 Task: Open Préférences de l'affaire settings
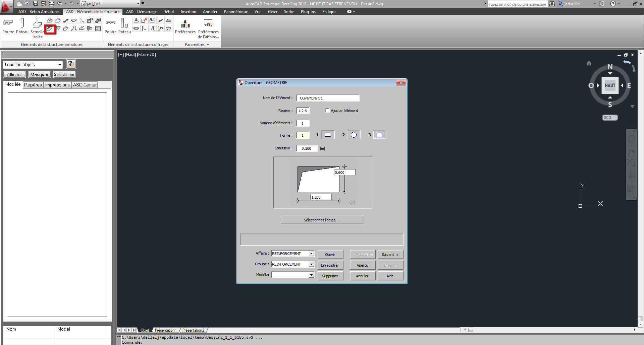coord(208,28)
